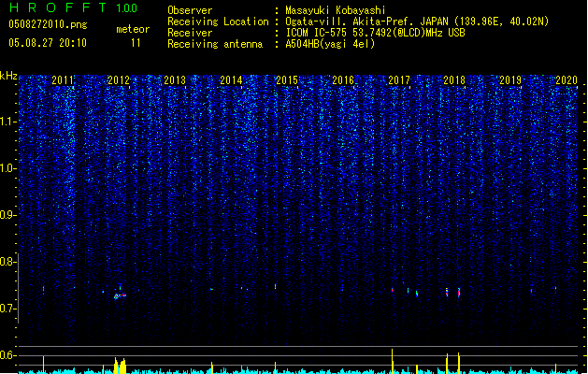Click coordinates (139.96E, 40.02N)

point(501,22)
